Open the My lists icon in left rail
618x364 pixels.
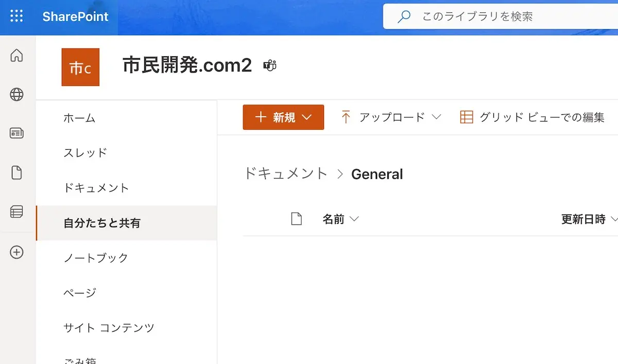(x=16, y=212)
